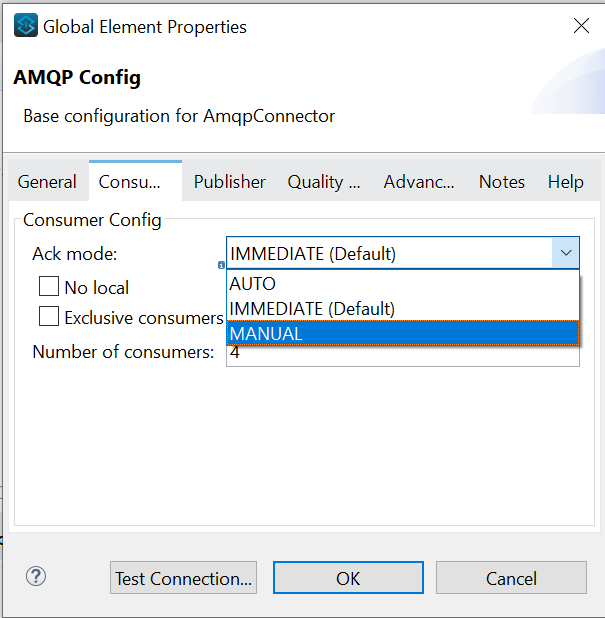
Task: Click the help question mark icon
Action: click(36, 576)
